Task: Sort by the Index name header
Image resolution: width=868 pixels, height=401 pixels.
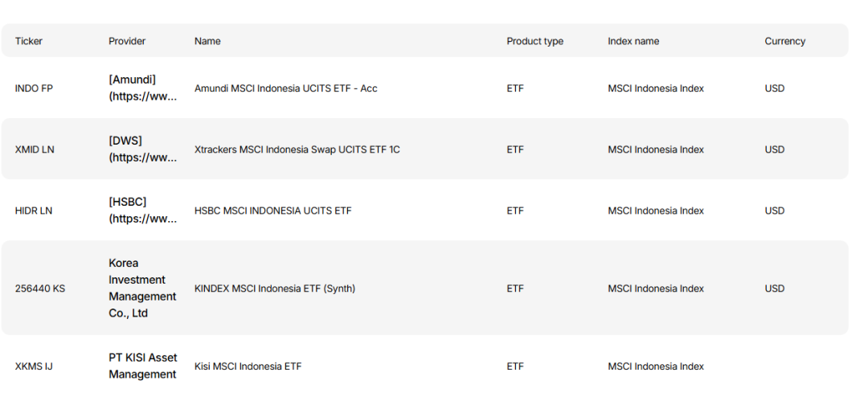Action: [633, 41]
